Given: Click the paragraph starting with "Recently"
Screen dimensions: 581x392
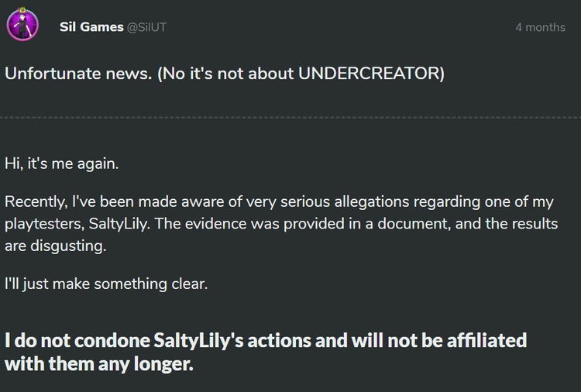Looking at the screenshot, I should pyautogui.click(x=279, y=225).
